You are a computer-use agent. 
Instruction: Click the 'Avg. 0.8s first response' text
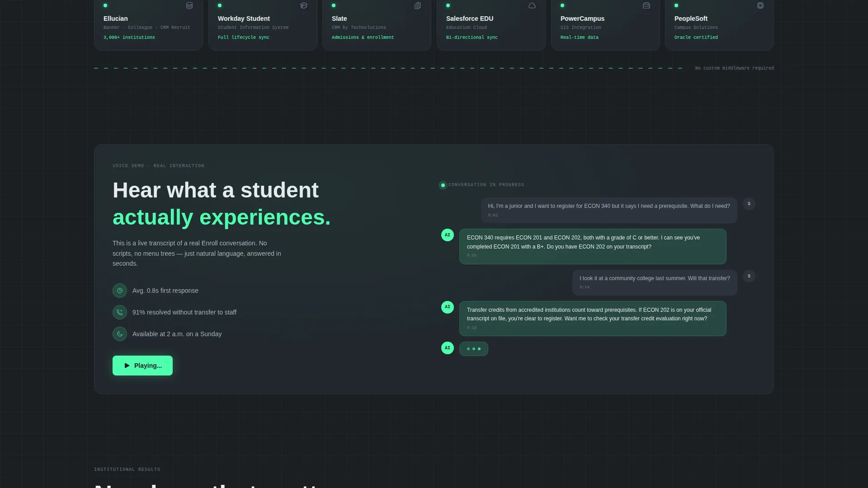point(165,291)
